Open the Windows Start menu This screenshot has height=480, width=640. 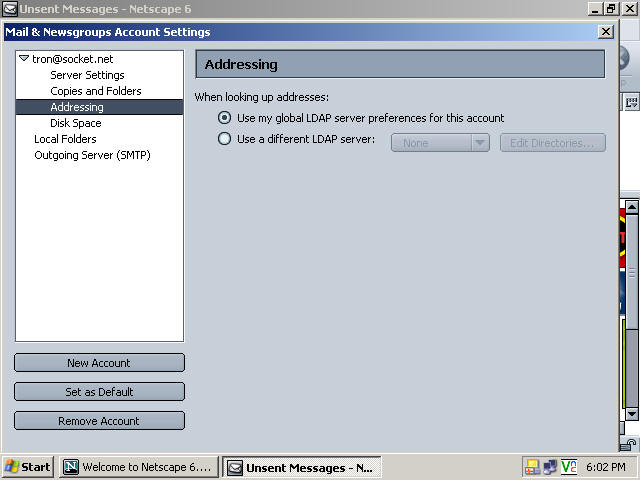tap(28, 467)
